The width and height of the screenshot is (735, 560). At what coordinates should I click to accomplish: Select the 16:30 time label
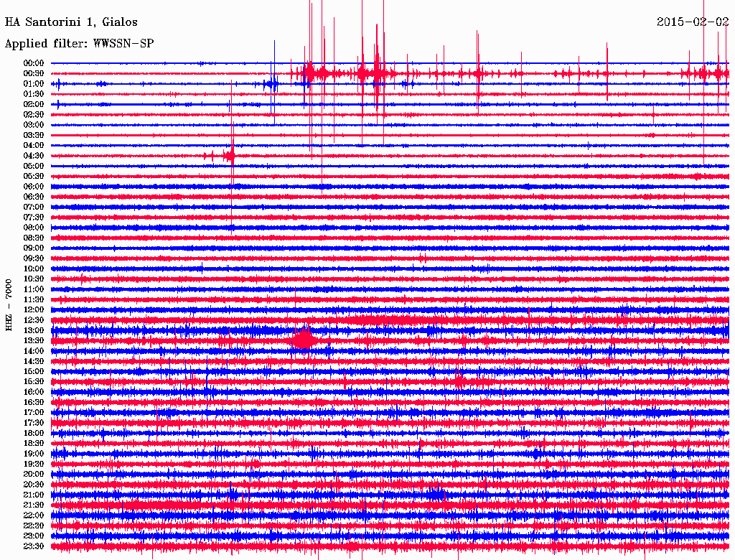(x=34, y=403)
